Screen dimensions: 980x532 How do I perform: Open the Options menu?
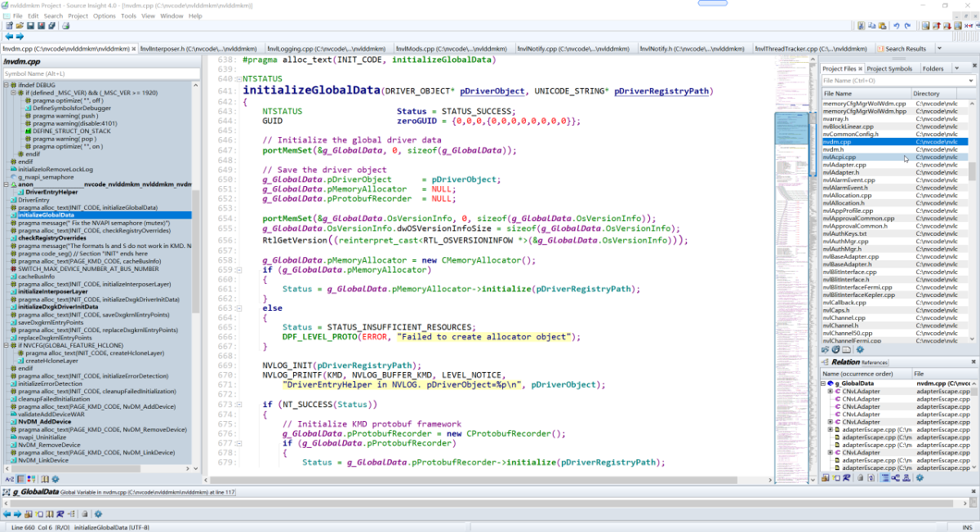(104, 16)
